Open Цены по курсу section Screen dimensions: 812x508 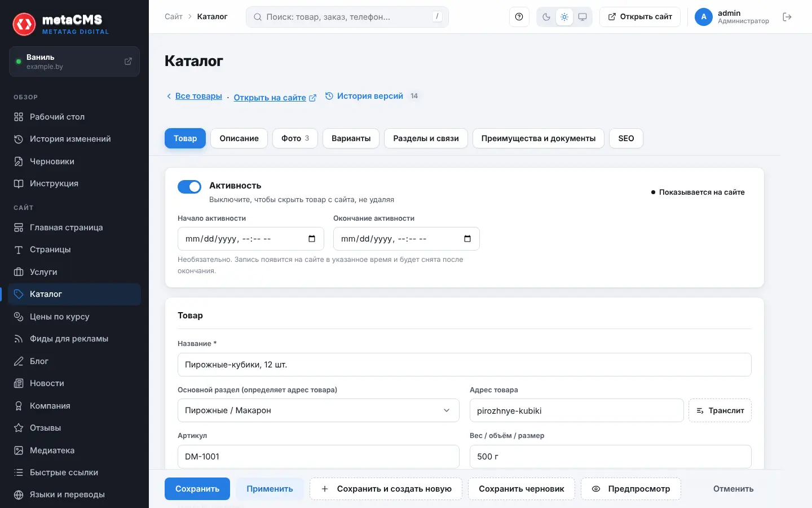click(74, 317)
